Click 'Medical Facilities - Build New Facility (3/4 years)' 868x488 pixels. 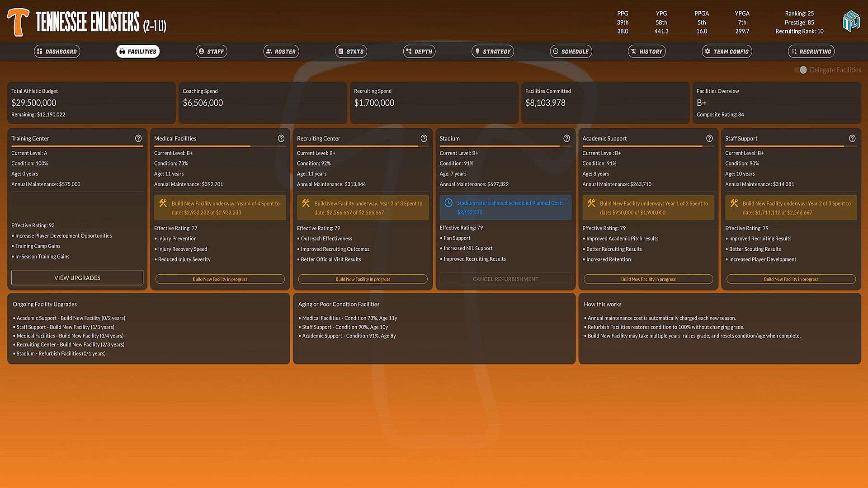[x=70, y=336]
